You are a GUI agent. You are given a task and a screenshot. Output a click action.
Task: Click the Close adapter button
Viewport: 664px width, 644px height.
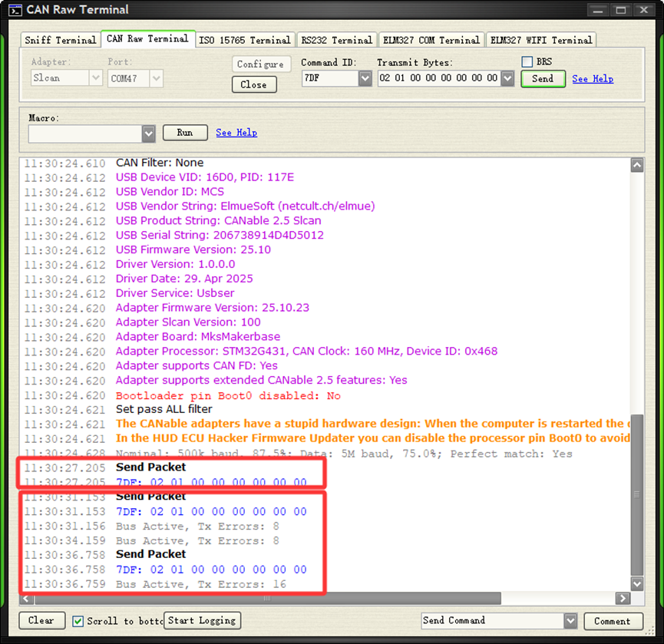(x=254, y=84)
